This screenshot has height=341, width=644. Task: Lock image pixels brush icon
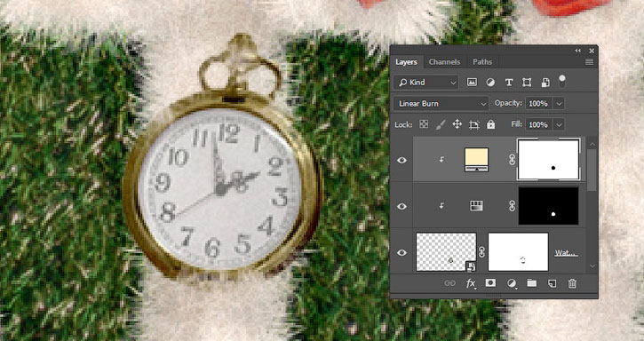tap(441, 124)
